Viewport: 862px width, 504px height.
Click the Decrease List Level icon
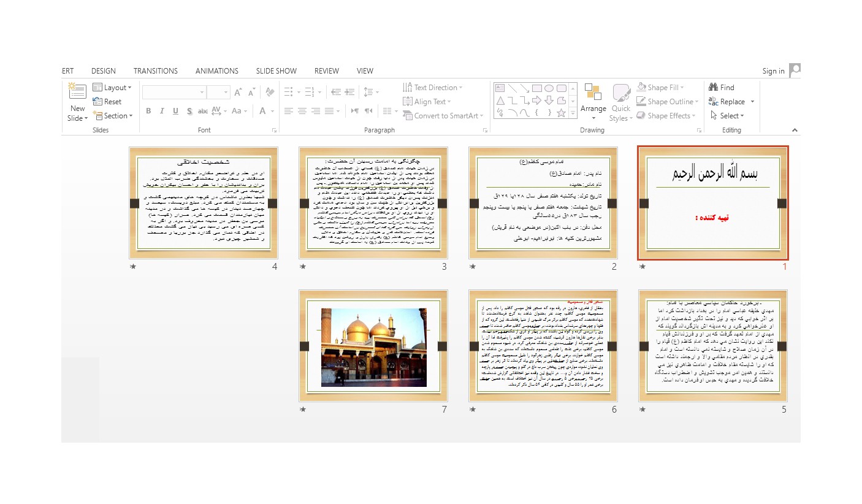pyautogui.click(x=336, y=92)
